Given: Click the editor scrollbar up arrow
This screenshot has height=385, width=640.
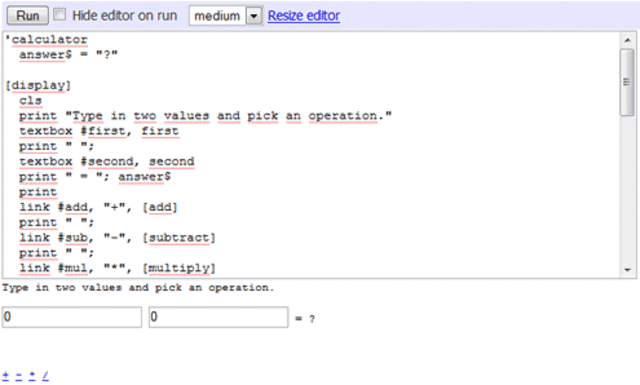Looking at the screenshot, I should pyautogui.click(x=628, y=40).
